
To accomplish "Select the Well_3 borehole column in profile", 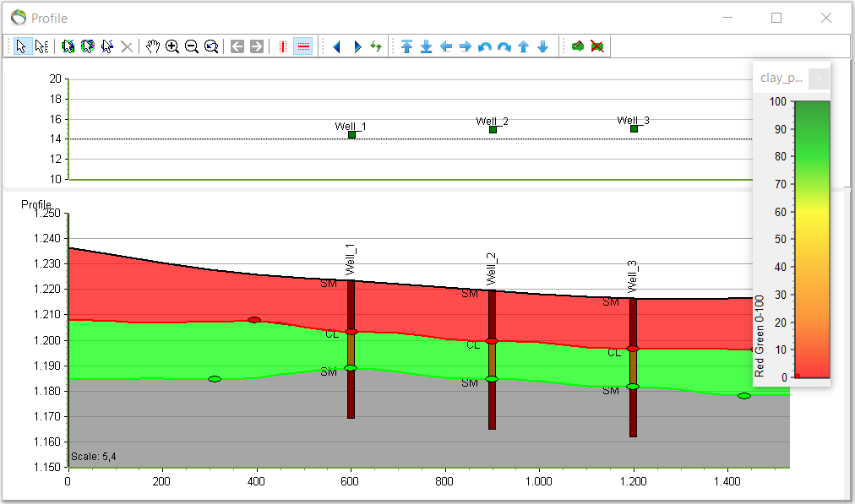I will point(633,367).
